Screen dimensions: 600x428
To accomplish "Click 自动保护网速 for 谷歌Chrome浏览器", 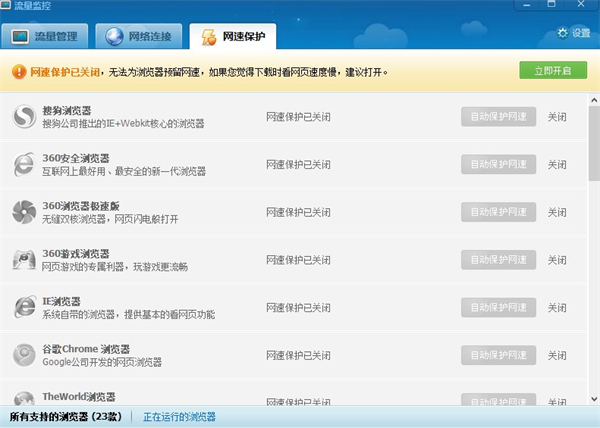I will click(x=498, y=355).
